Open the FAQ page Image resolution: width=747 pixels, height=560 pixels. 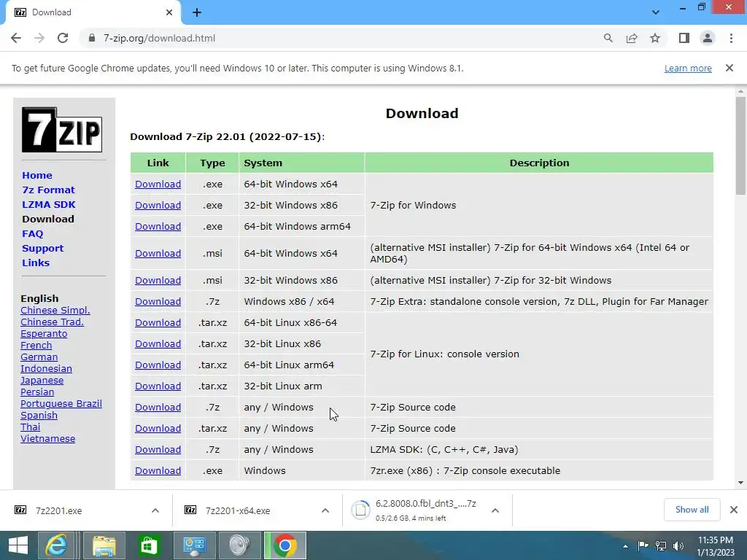[x=32, y=234]
